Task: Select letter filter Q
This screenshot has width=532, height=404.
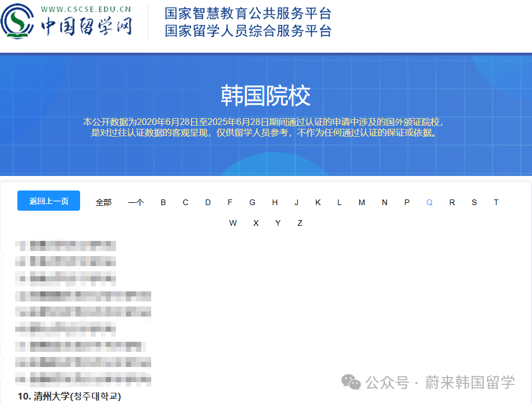Action: point(430,202)
